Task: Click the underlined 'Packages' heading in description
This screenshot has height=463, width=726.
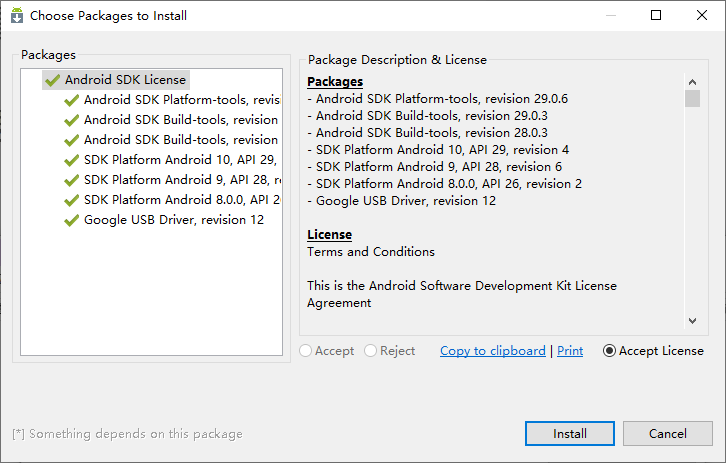Action: click(335, 81)
